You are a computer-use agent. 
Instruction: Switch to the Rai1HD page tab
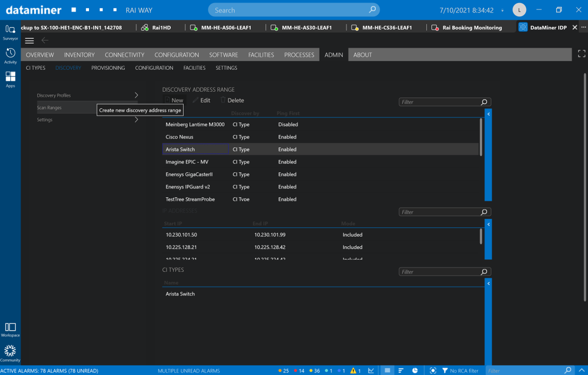157,28
